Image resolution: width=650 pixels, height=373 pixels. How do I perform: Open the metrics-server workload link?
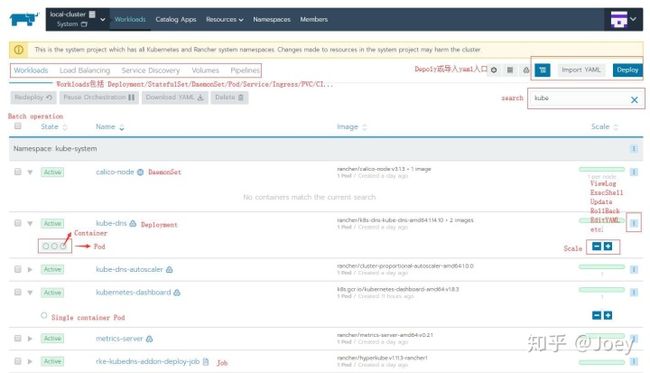119,339
